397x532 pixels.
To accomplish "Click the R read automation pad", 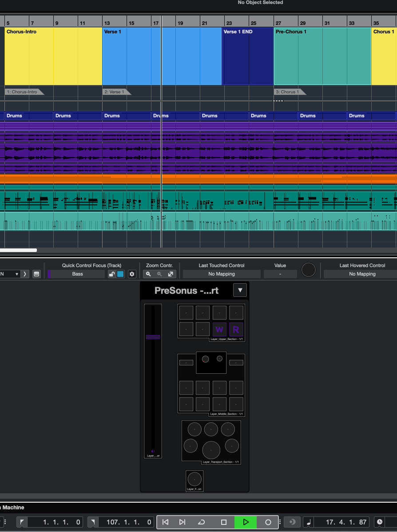I will 236,329.
